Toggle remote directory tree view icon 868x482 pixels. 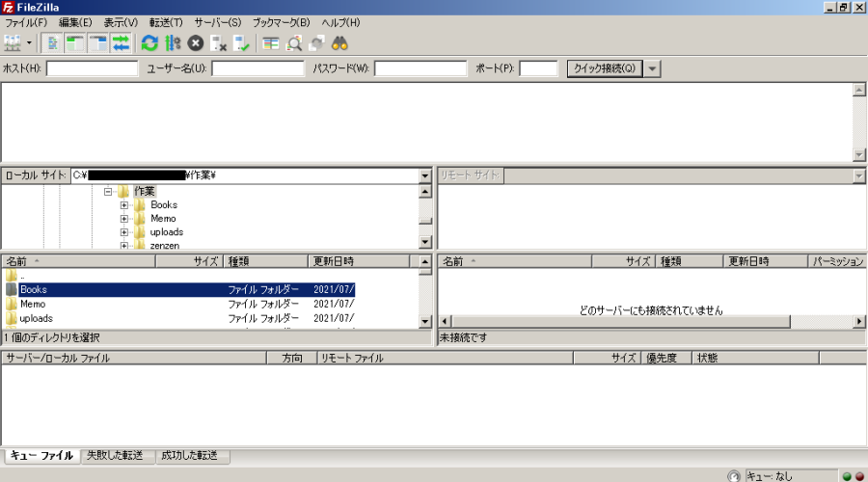tap(98, 43)
